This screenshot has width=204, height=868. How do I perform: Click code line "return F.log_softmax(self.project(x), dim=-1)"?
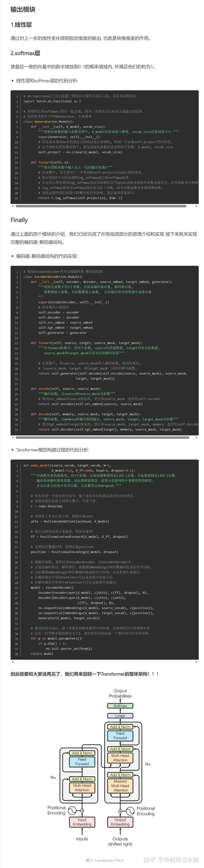click(80, 198)
